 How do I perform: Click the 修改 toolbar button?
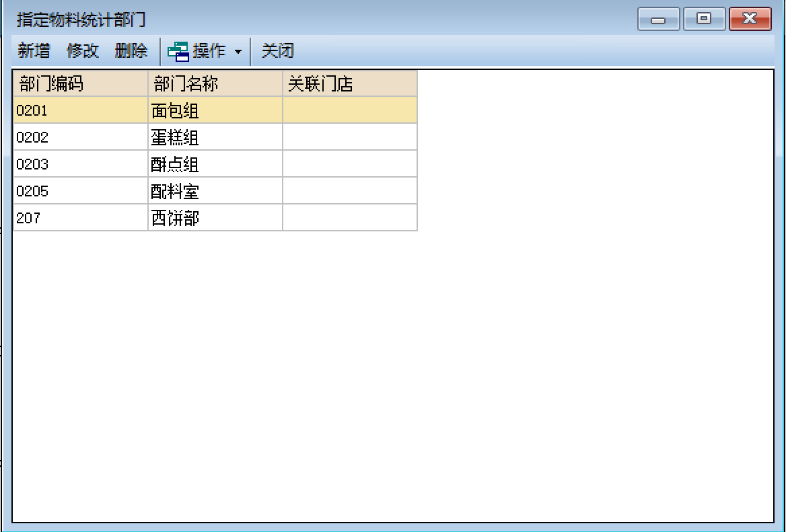tap(82, 50)
